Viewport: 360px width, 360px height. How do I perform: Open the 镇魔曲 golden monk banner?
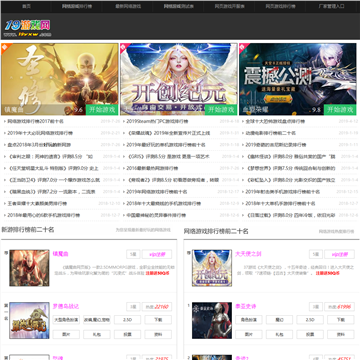point(60,79)
